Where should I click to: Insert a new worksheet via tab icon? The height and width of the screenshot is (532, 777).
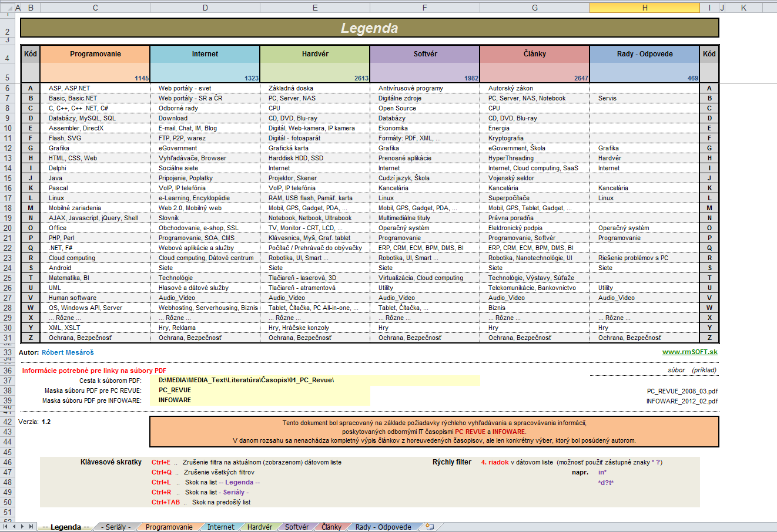(430, 527)
